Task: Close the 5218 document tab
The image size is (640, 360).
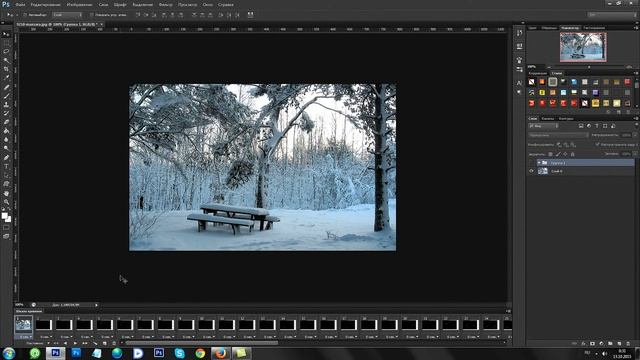Action: [102, 24]
